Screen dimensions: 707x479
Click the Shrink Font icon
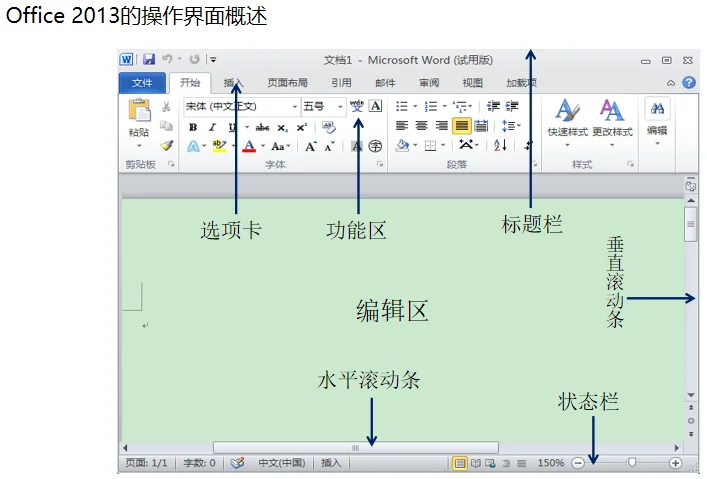pos(330,147)
